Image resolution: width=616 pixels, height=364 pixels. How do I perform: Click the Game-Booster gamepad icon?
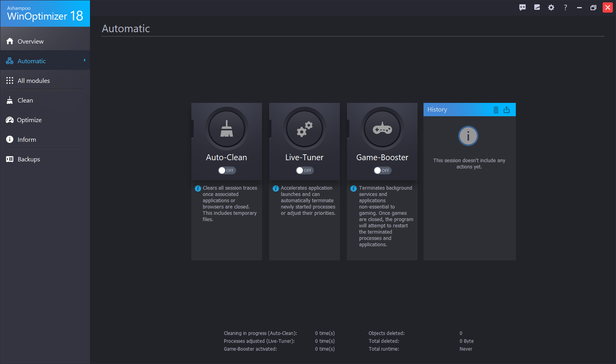click(x=382, y=129)
